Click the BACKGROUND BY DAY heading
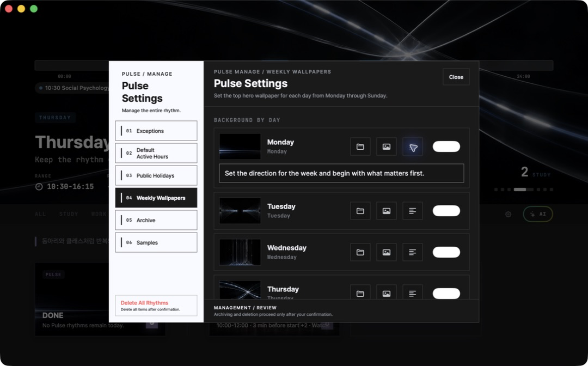The width and height of the screenshot is (588, 366). point(247,120)
